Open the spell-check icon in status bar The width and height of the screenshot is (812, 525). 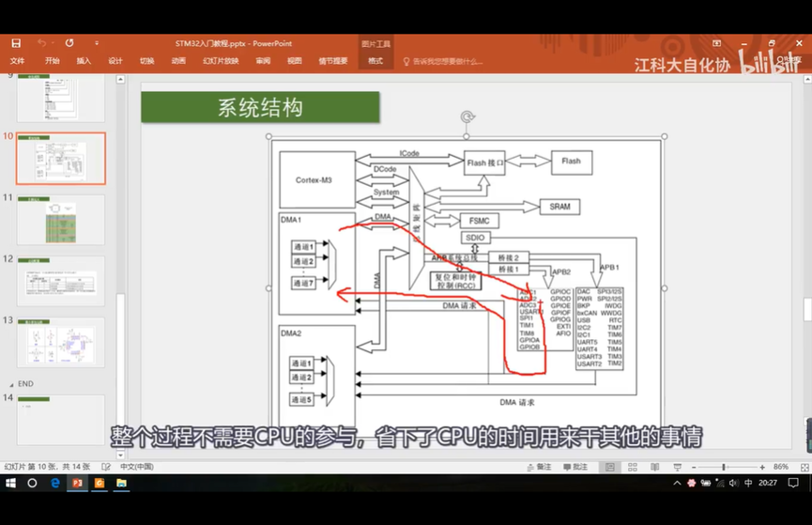coord(106,467)
